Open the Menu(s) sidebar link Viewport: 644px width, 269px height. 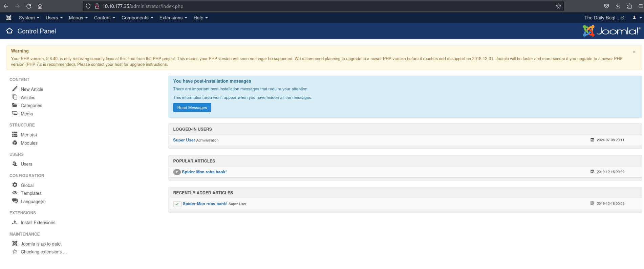(x=29, y=135)
